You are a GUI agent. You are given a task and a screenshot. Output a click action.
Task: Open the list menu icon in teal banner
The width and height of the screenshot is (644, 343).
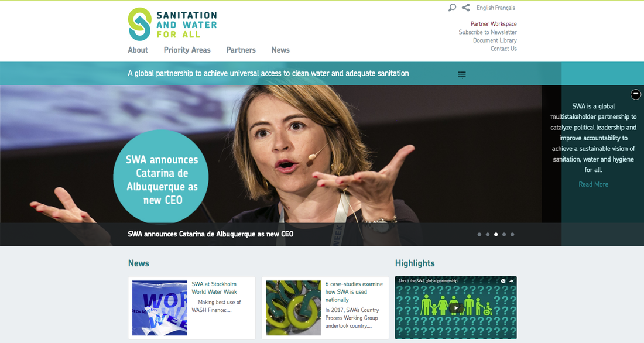coord(462,74)
